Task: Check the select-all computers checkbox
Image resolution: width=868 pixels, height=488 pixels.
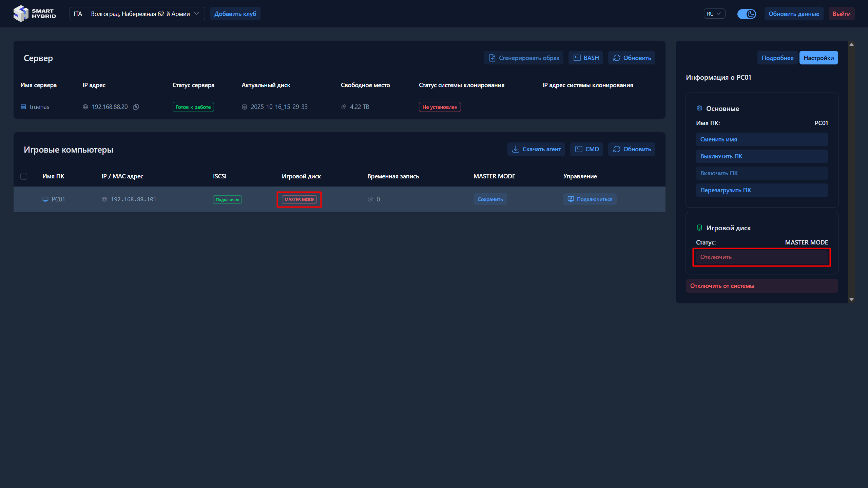Action: tap(24, 176)
